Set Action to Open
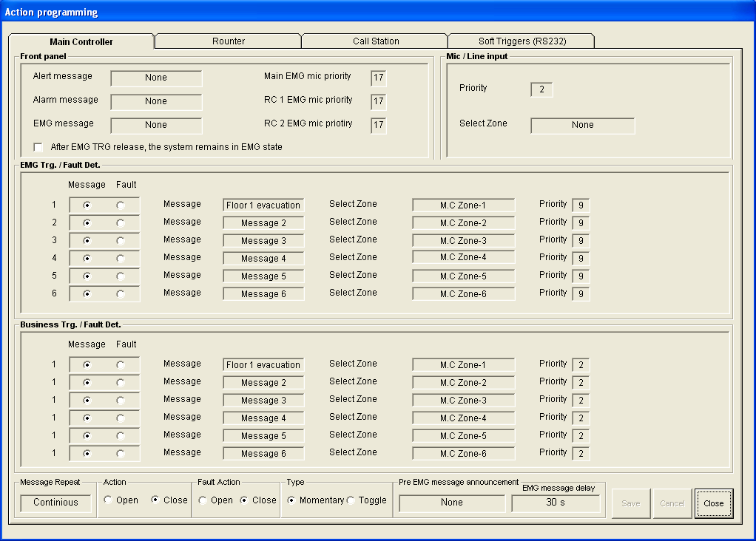This screenshot has width=756, height=541. (x=108, y=500)
